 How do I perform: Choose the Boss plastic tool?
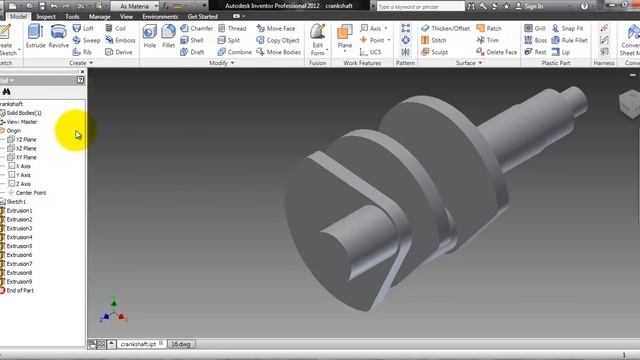point(535,40)
